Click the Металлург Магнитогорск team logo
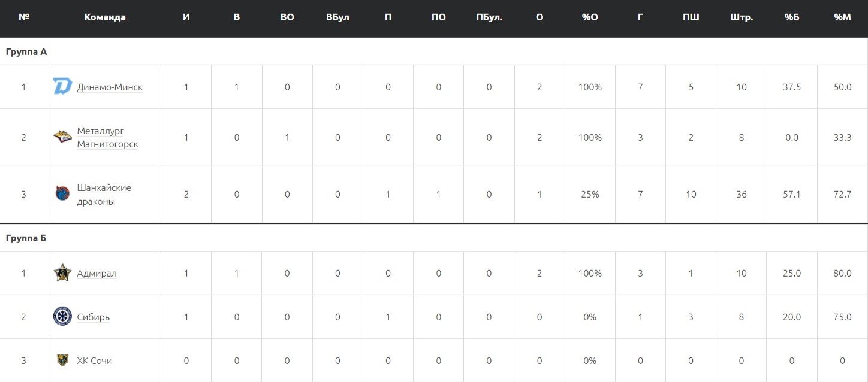 click(x=62, y=137)
